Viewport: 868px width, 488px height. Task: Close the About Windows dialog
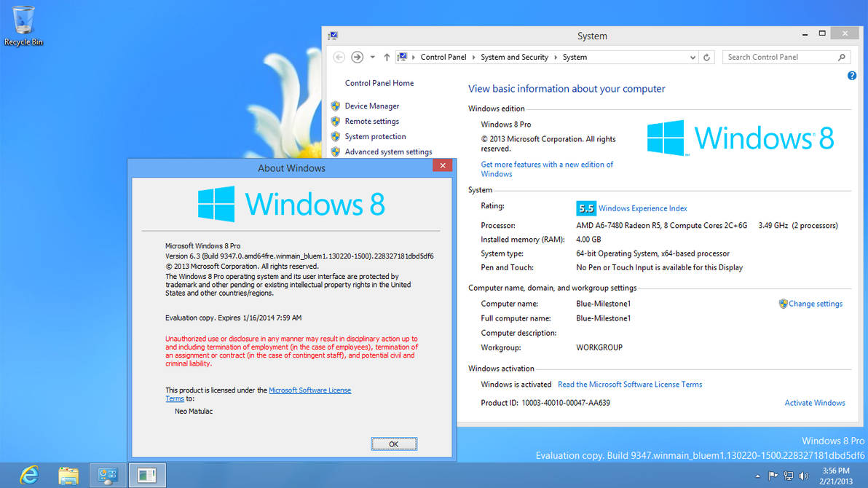(442, 165)
